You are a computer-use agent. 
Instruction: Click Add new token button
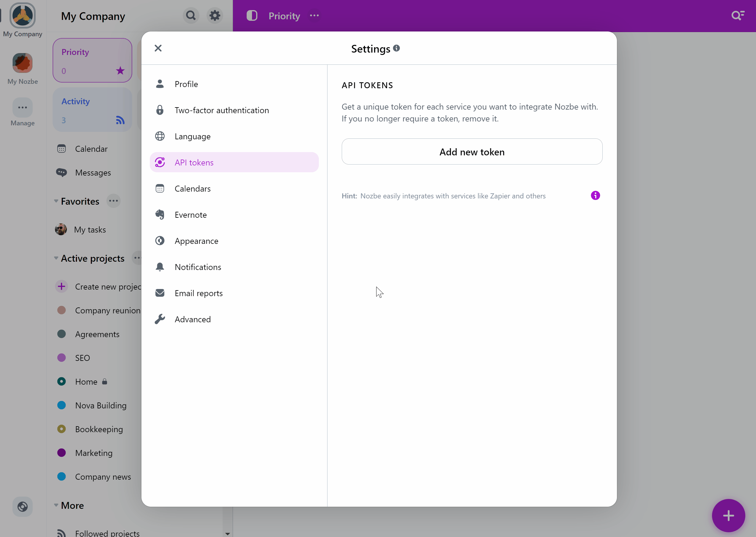(472, 152)
